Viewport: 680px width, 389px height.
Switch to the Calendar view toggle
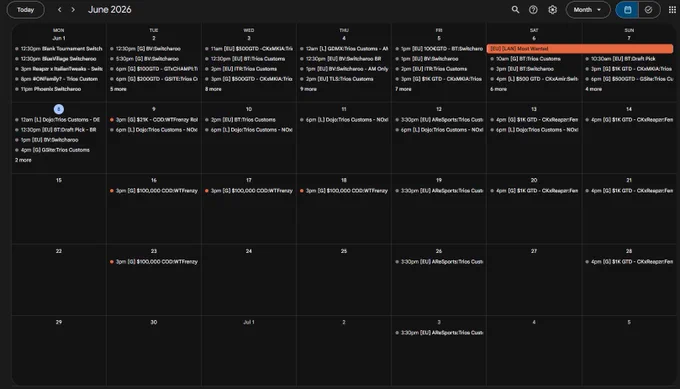(627, 10)
